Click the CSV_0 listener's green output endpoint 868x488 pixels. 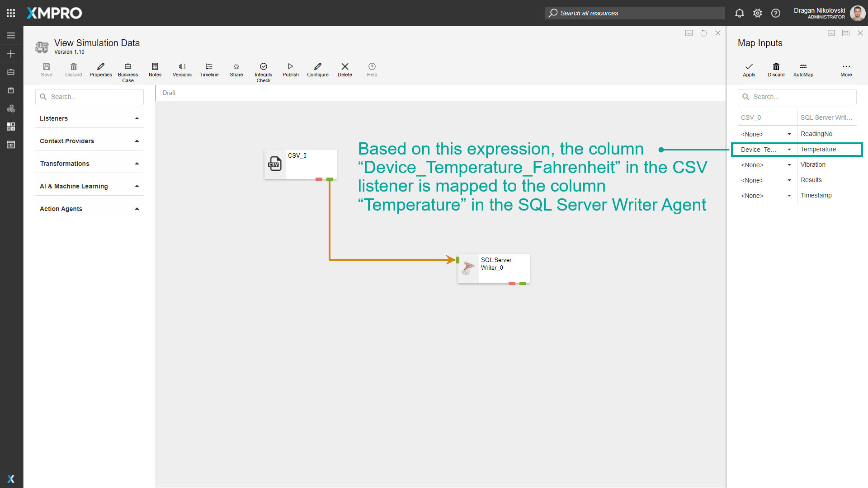click(330, 179)
